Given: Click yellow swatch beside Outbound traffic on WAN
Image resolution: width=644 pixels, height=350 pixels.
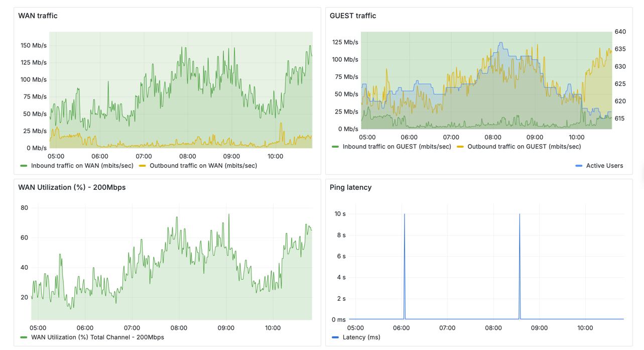Looking at the screenshot, I should tap(143, 166).
